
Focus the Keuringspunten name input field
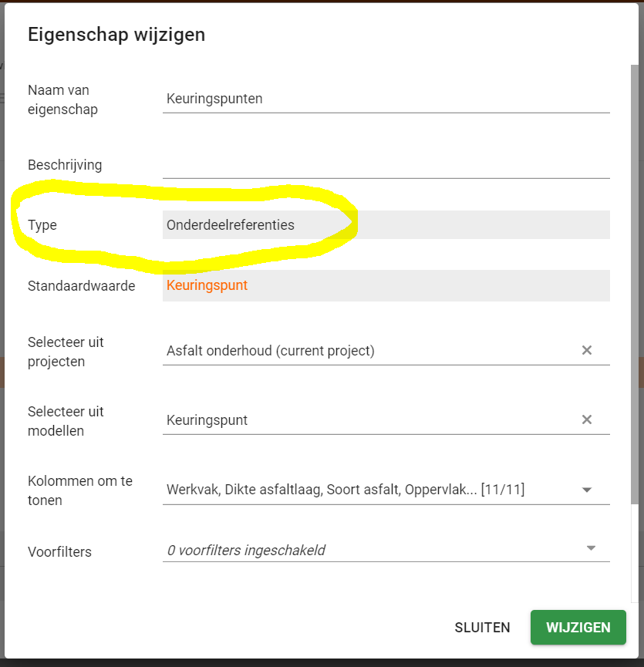click(386, 99)
